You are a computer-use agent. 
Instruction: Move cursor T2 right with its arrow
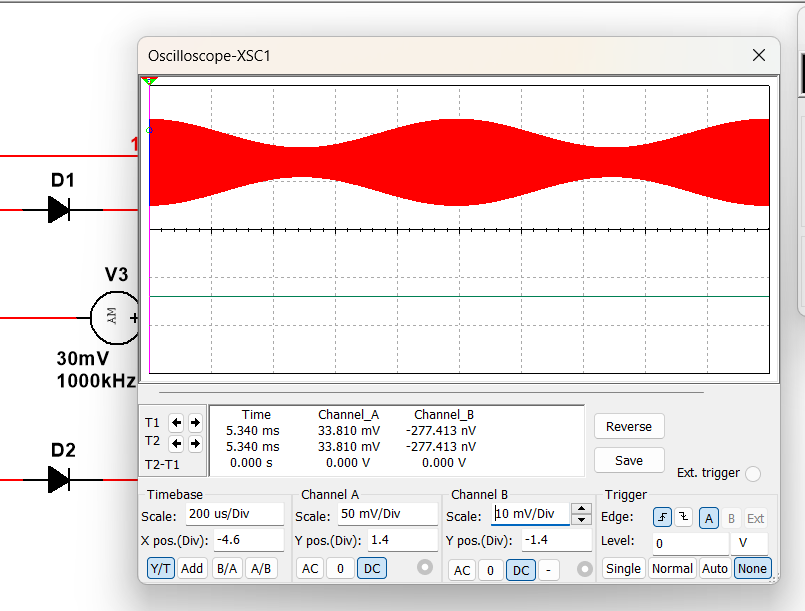195,443
